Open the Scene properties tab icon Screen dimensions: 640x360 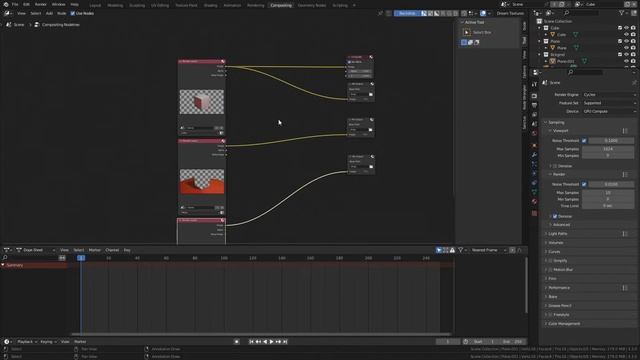tap(534, 124)
